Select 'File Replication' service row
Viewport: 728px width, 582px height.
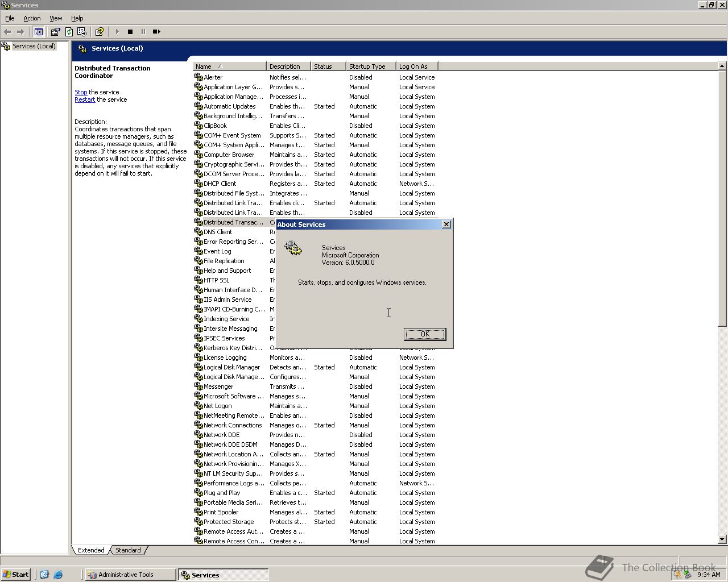[x=234, y=261]
